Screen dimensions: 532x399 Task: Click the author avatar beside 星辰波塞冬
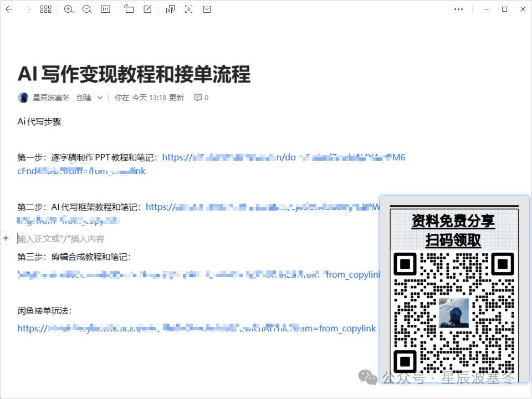(x=23, y=98)
